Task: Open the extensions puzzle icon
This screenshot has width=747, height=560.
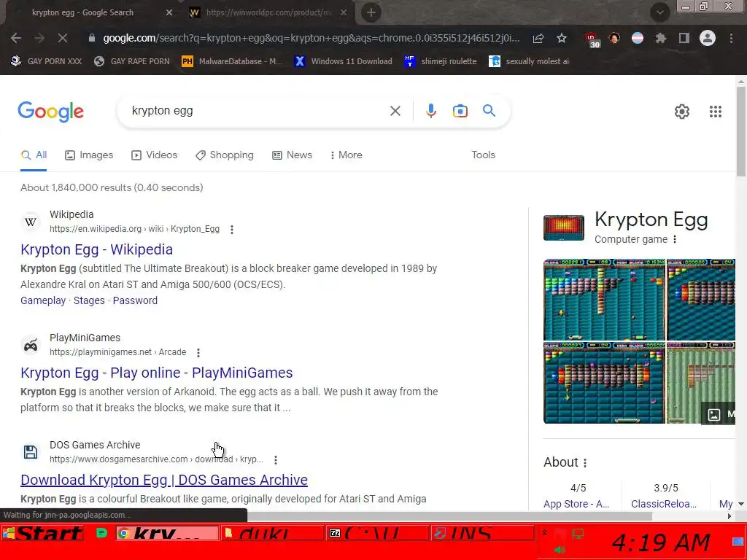Action: point(661,38)
